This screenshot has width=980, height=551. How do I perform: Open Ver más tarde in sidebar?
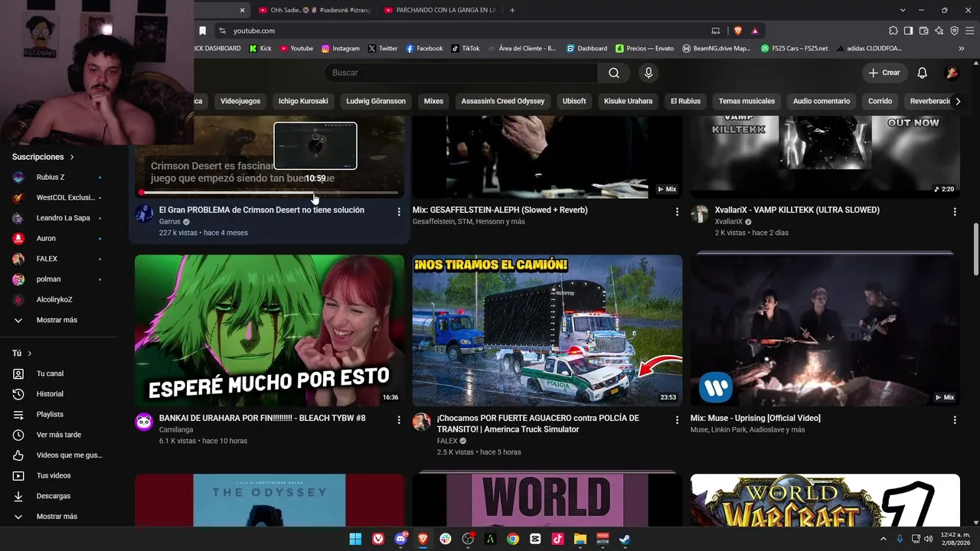58,435
